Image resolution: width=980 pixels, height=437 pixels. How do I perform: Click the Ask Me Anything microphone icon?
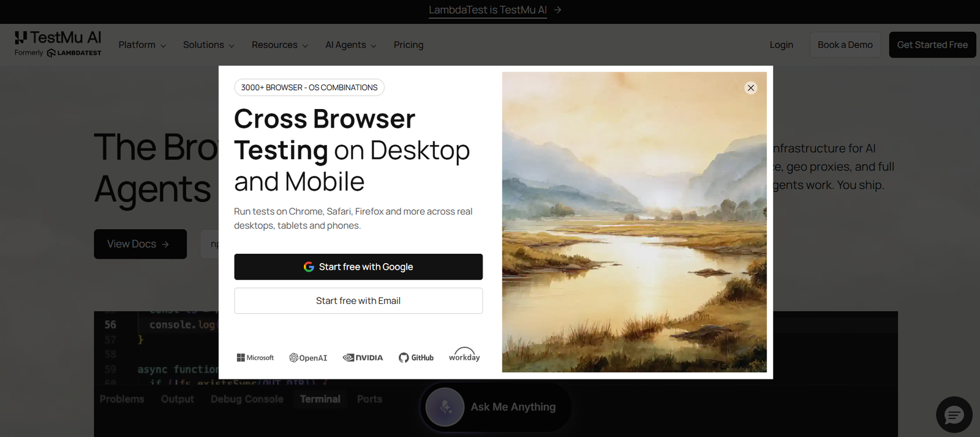click(445, 407)
